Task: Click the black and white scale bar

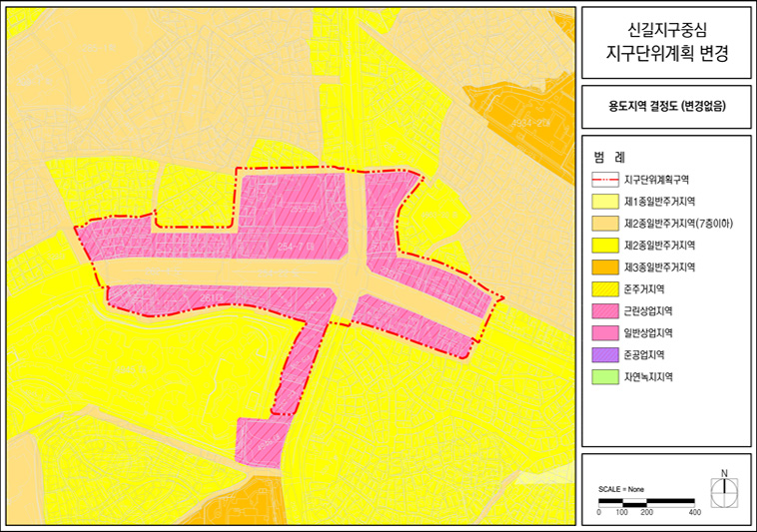Action: [647, 503]
